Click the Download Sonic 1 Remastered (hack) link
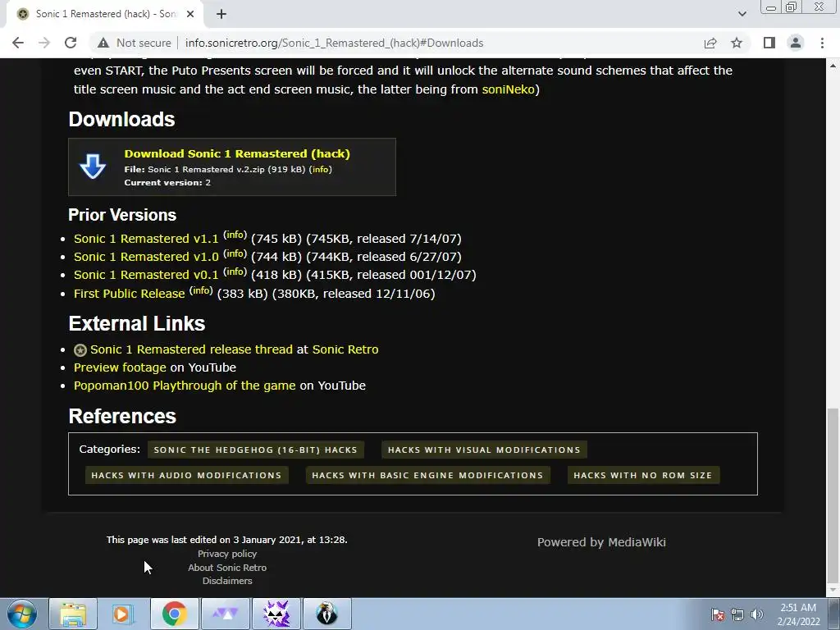This screenshot has width=840, height=630. pyautogui.click(x=237, y=153)
